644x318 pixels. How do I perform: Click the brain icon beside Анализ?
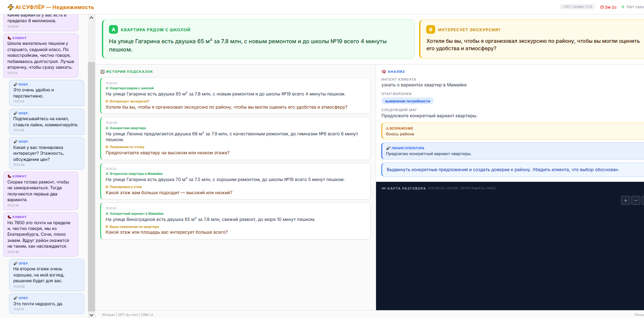coord(384,72)
